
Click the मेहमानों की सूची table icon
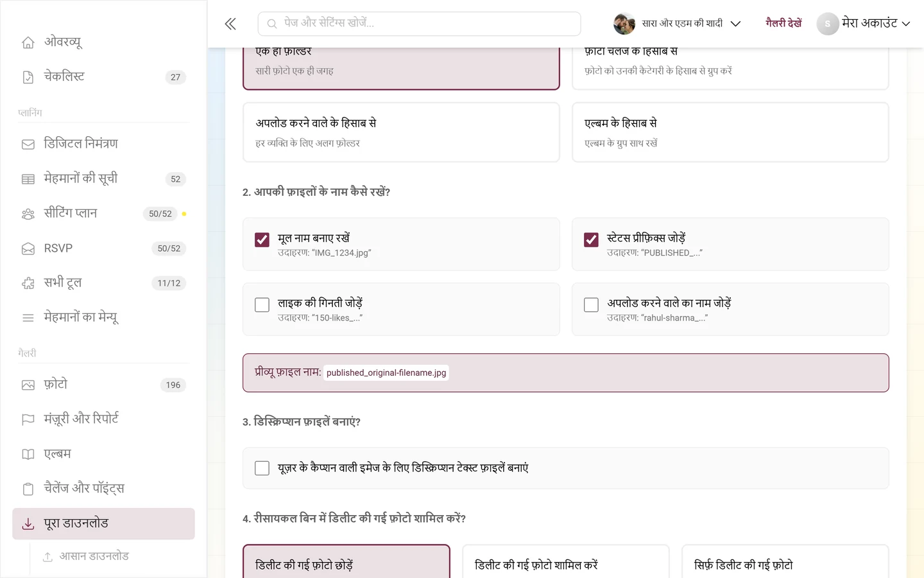click(x=28, y=179)
